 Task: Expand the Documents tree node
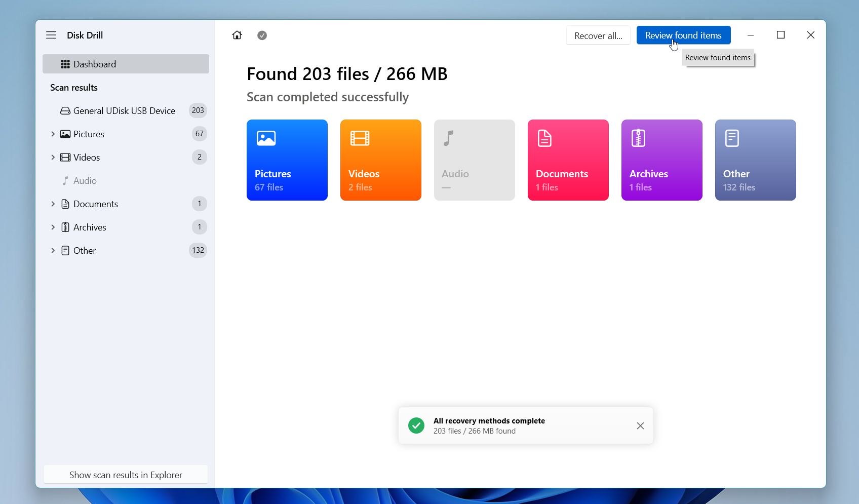click(53, 204)
